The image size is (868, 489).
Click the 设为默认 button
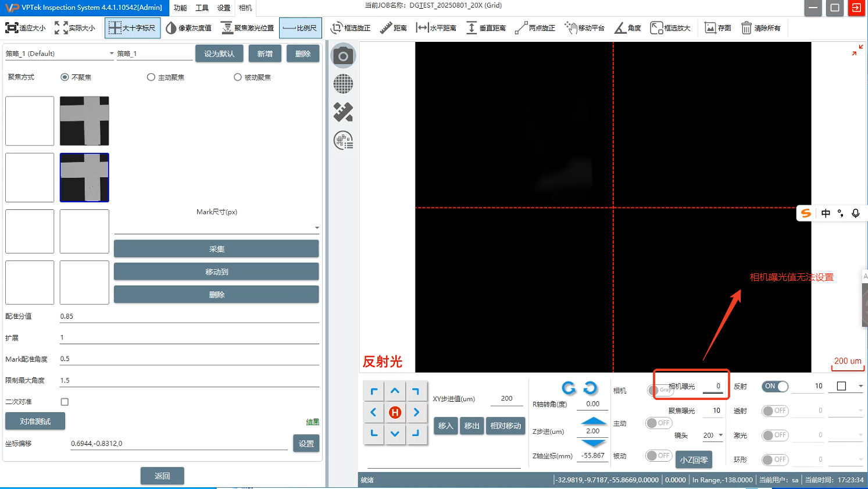click(219, 53)
